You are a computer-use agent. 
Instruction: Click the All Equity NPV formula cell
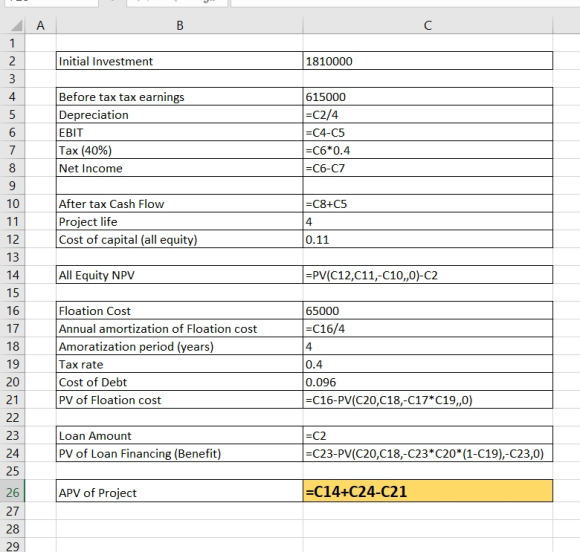point(428,275)
